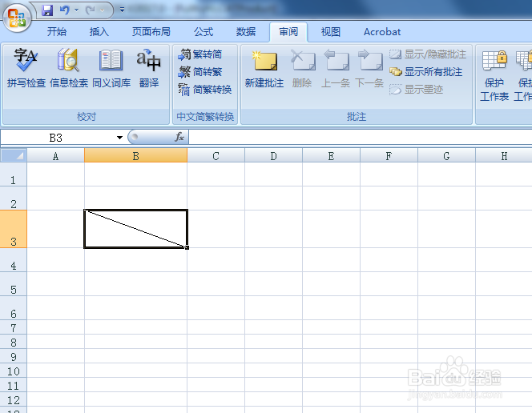Select row 2 header
This screenshot has height=413, width=532.
click(x=14, y=198)
